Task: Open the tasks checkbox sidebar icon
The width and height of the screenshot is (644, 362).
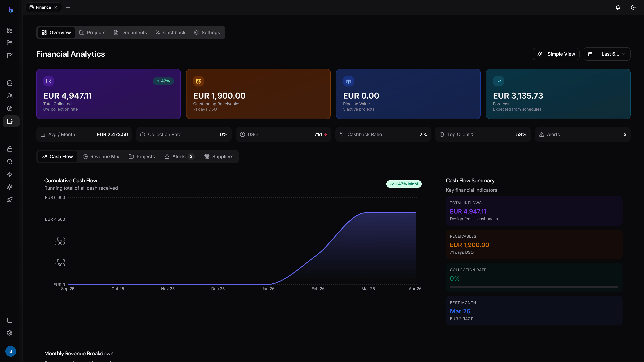Action: [x=10, y=56]
